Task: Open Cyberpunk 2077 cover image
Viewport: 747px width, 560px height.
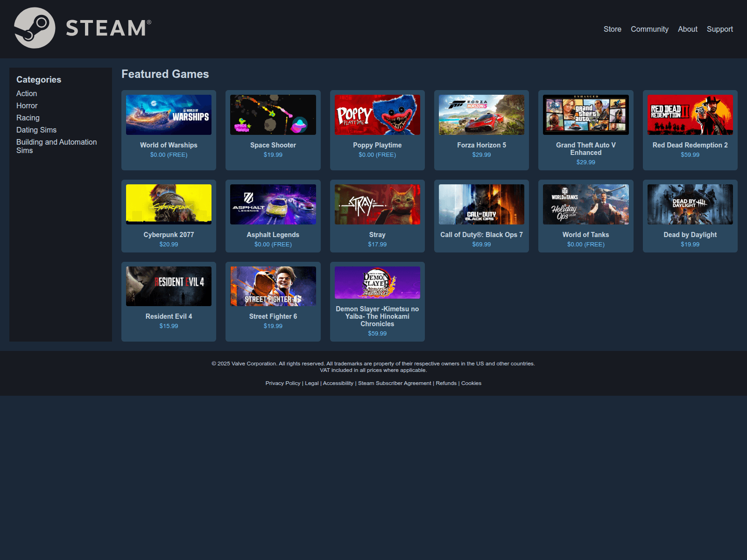Action: [169, 204]
